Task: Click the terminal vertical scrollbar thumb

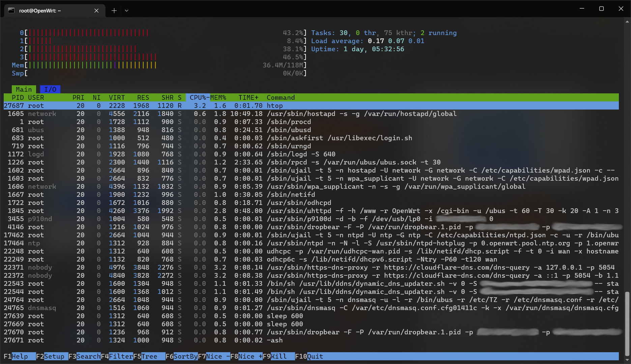Action: click(627, 324)
